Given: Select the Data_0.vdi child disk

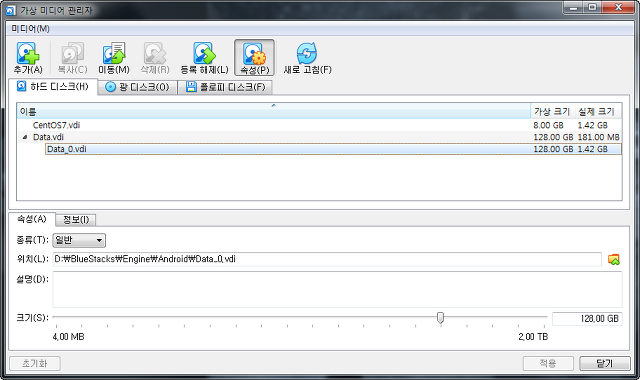Looking at the screenshot, I should 333,149.
